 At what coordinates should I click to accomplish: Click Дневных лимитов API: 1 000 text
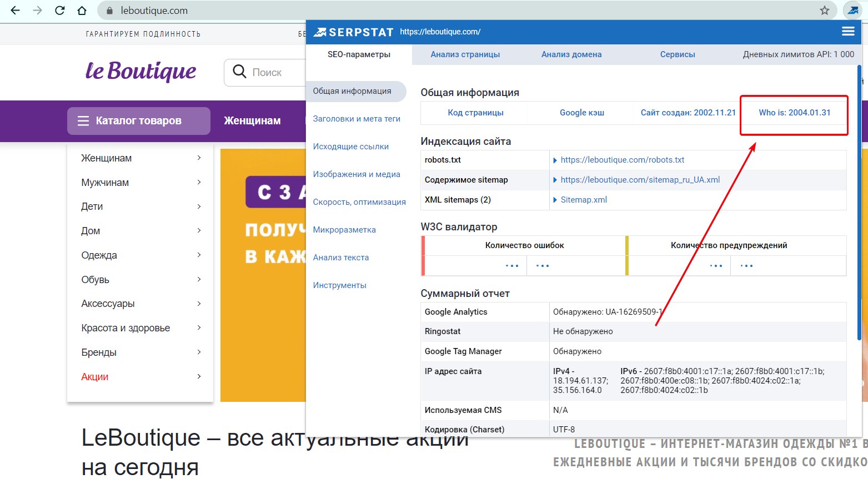(x=799, y=54)
